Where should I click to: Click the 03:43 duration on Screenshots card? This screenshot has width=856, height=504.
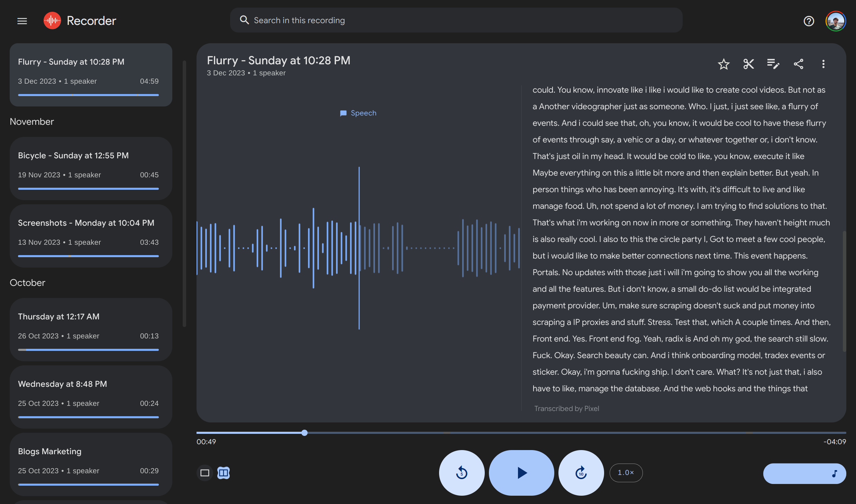pos(149,242)
